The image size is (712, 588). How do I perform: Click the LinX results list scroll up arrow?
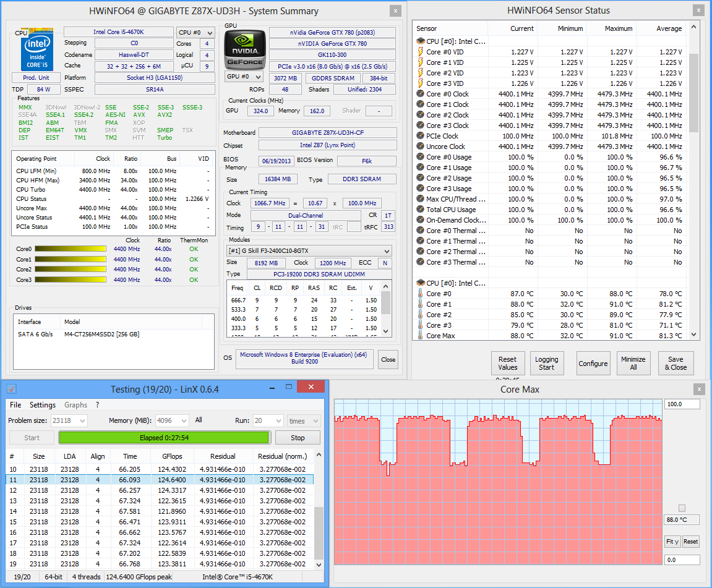tap(319, 454)
